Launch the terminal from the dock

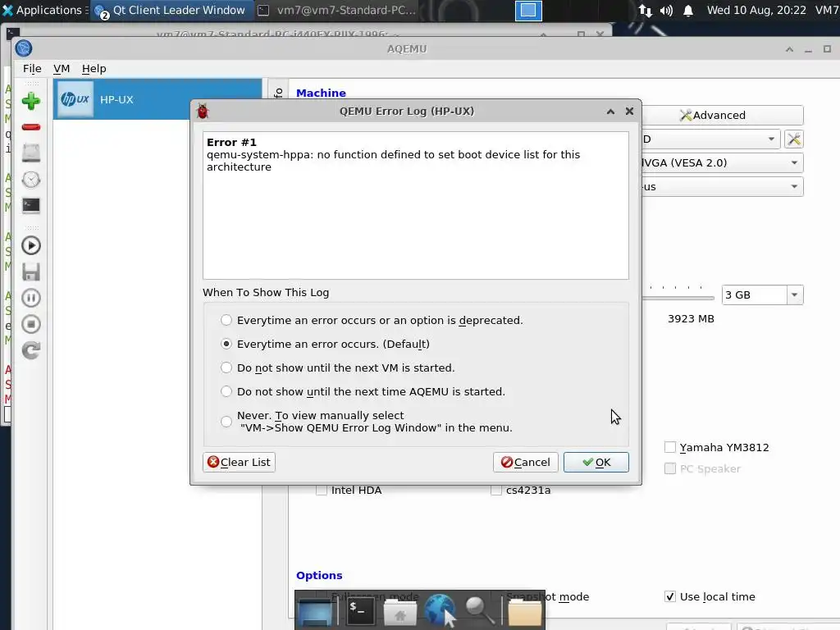pos(359,610)
